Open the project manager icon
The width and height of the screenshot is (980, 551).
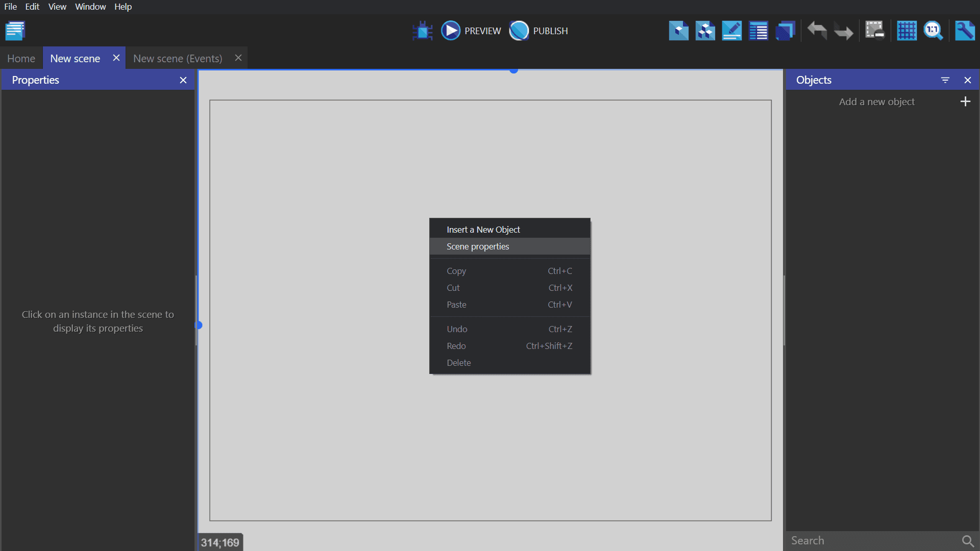click(x=15, y=31)
